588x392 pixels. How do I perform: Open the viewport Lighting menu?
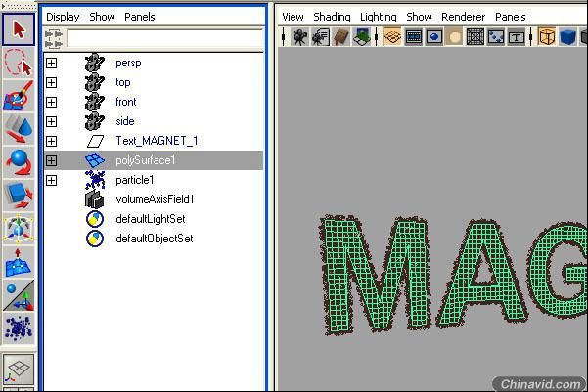click(x=378, y=17)
